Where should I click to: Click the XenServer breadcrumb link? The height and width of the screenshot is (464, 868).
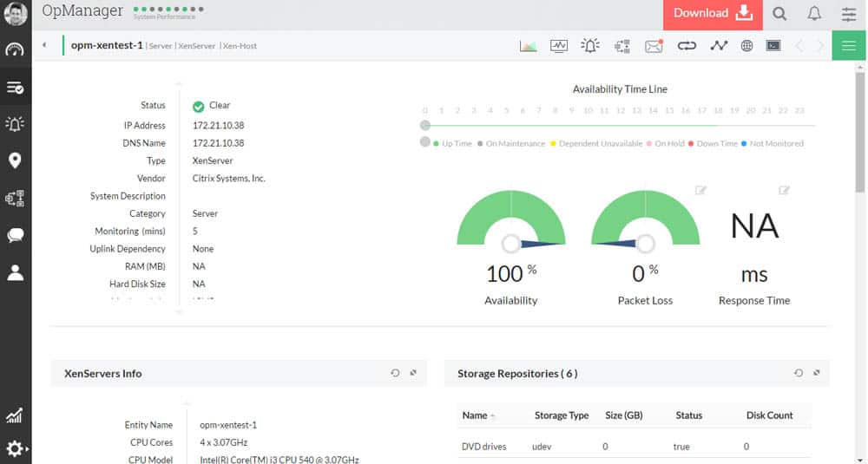tap(196, 46)
